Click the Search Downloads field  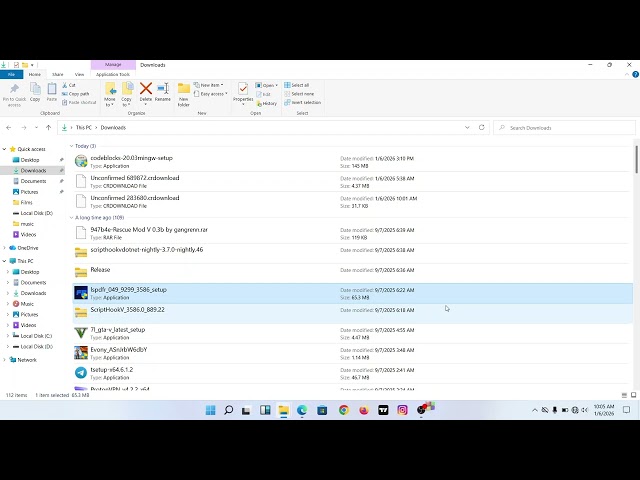pos(564,128)
